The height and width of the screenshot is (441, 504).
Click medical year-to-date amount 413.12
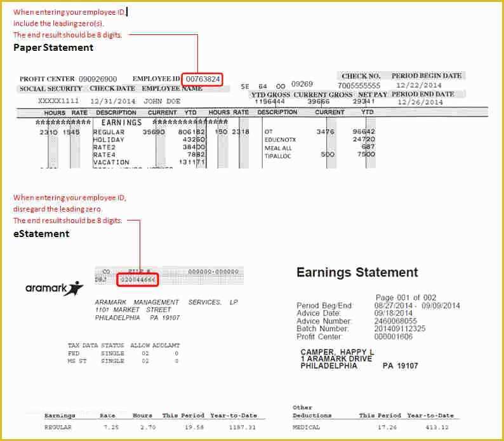click(x=439, y=428)
